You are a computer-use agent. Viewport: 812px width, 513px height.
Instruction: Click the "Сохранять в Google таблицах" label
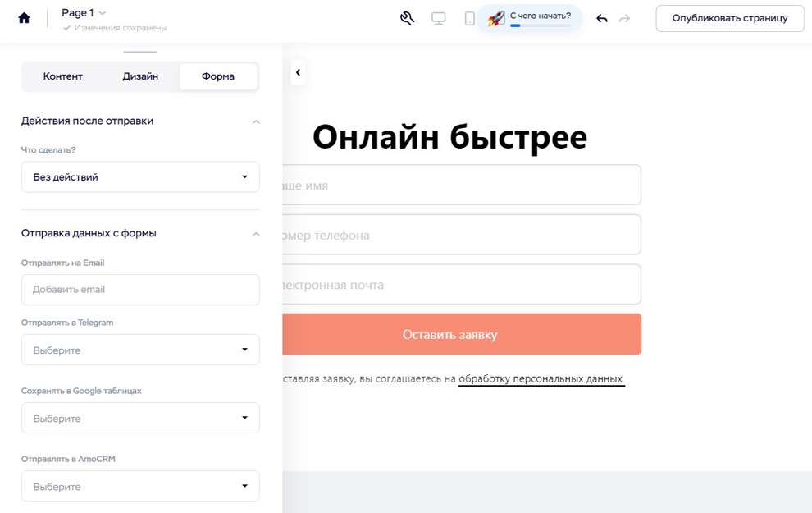coord(81,391)
